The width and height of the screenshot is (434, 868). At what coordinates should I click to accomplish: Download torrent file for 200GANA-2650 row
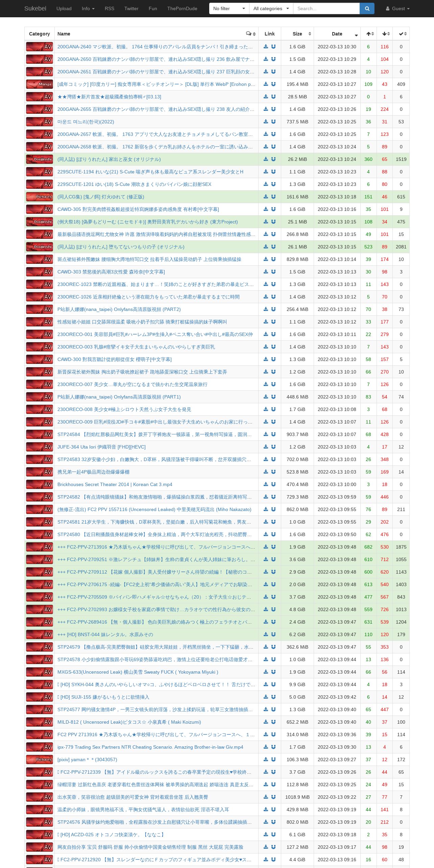point(266,59)
